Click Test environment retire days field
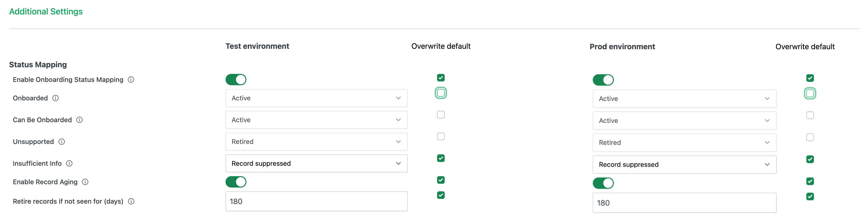This screenshot has height=215, width=868. (316, 202)
